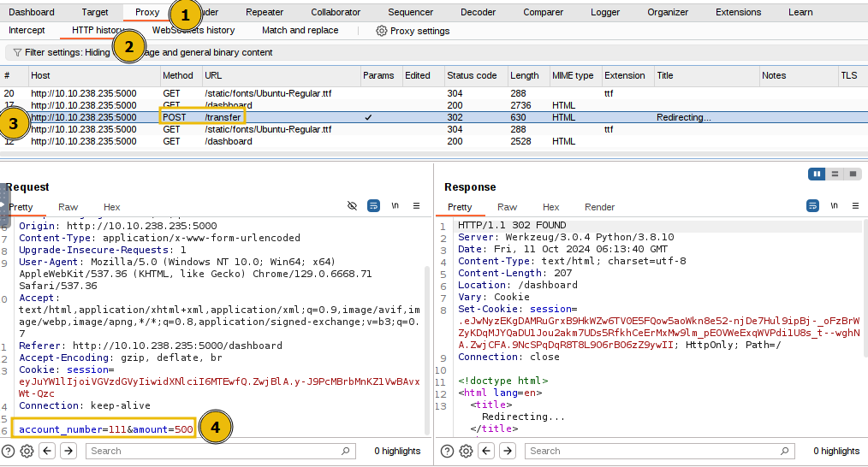Select row 20 GET Ubuntu-Regular.ttf request
The height and width of the screenshot is (467, 868).
pos(434,93)
